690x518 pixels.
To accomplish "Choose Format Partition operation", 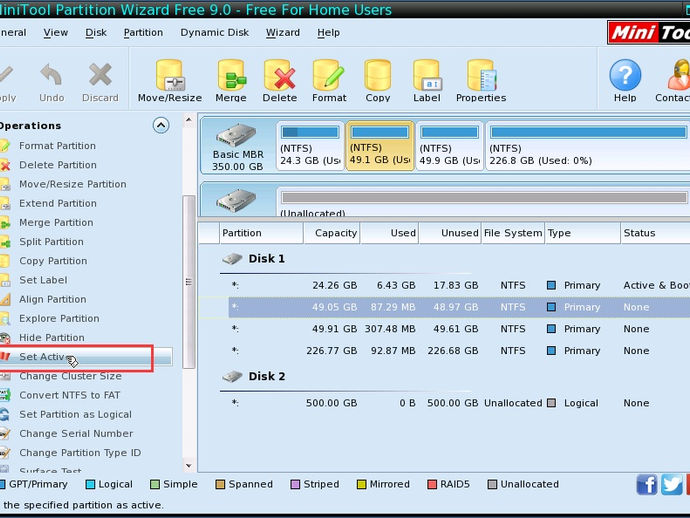I will (x=57, y=146).
